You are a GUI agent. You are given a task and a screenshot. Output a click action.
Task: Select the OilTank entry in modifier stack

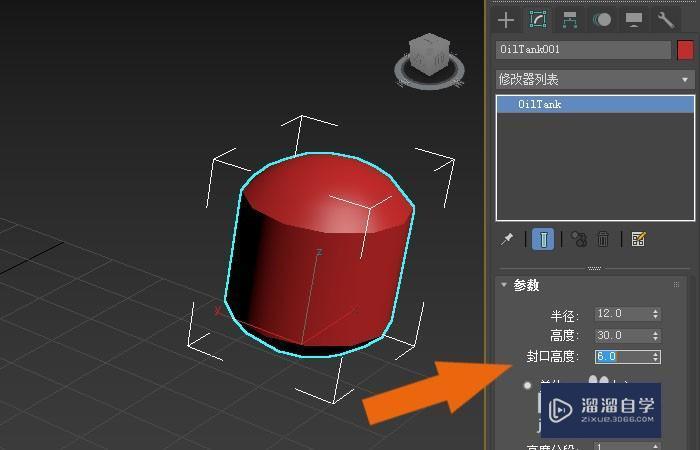coord(595,104)
